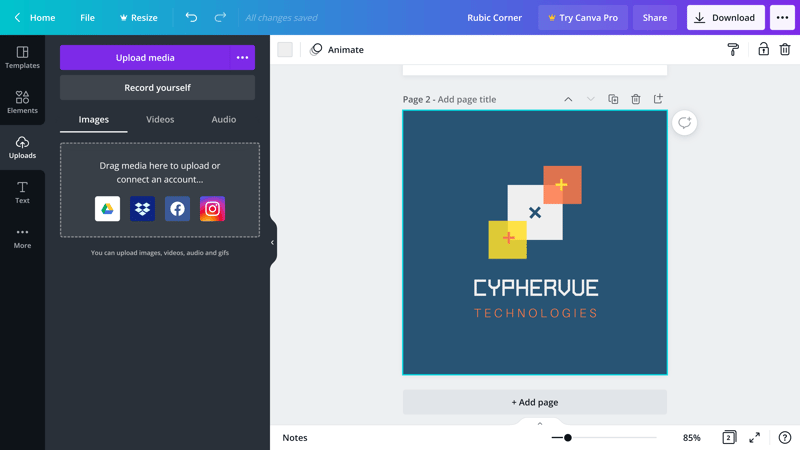Duplicate Page 2 icon

(613, 99)
